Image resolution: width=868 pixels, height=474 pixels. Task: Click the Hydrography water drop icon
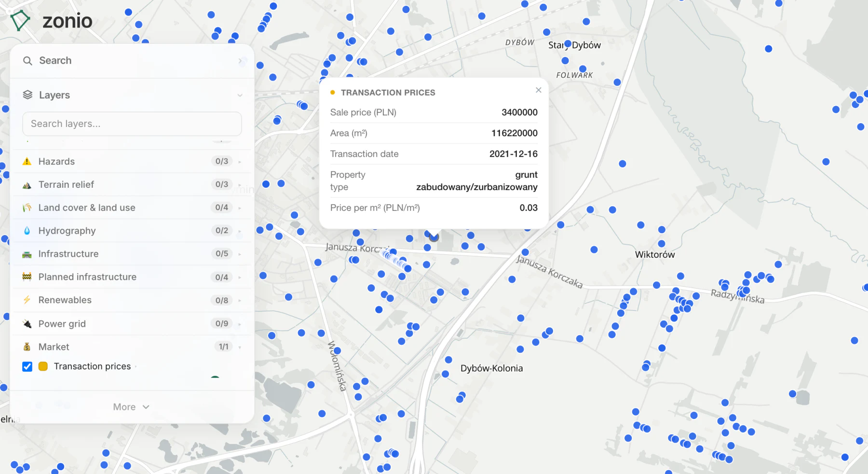tap(27, 231)
